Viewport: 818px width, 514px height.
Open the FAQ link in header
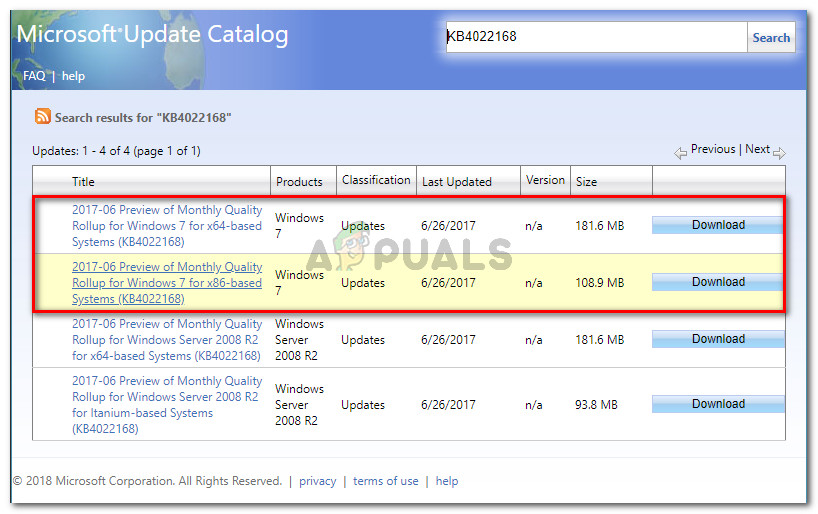[x=34, y=76]
